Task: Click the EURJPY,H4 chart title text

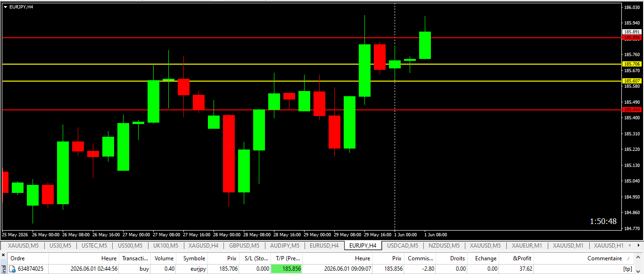Action: pos(21,7)
